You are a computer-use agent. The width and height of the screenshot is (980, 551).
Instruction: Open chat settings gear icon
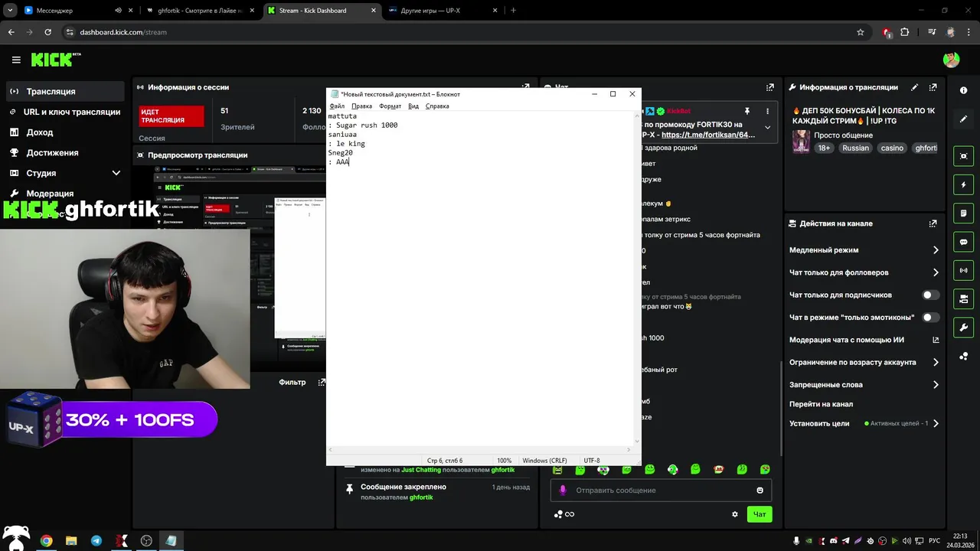(735, 514)
